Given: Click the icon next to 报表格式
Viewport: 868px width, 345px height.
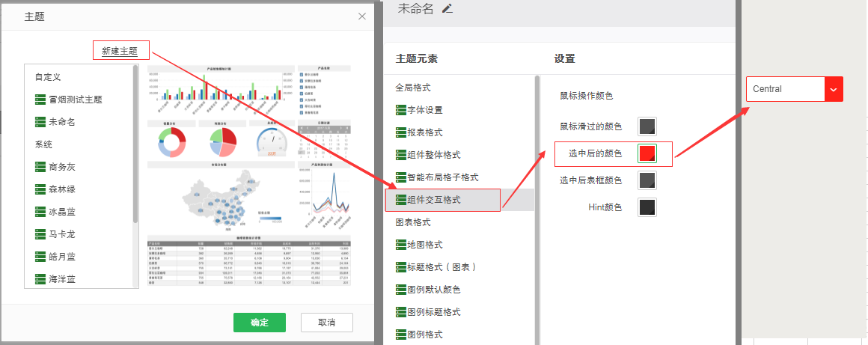Looking at the screenshot, I should (x=400, y=132).
